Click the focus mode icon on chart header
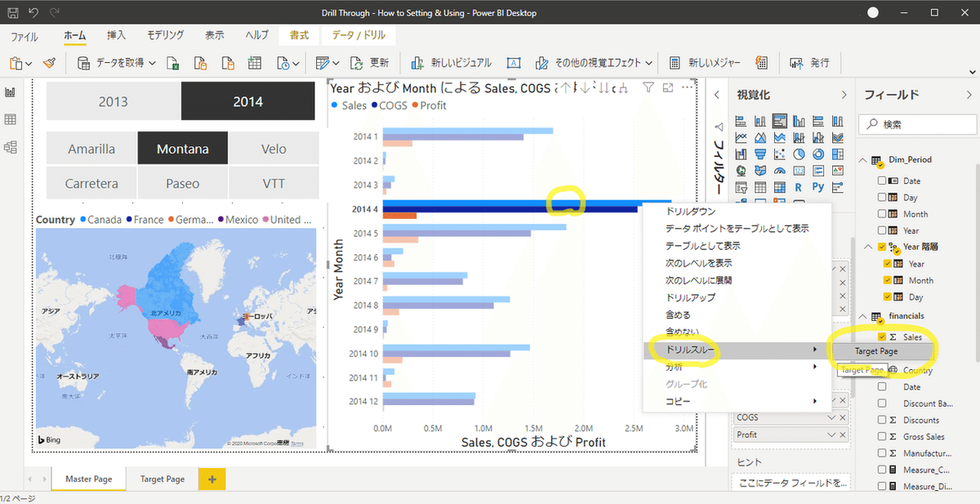This screenshot has width=980, height=504. click(668, 87)
